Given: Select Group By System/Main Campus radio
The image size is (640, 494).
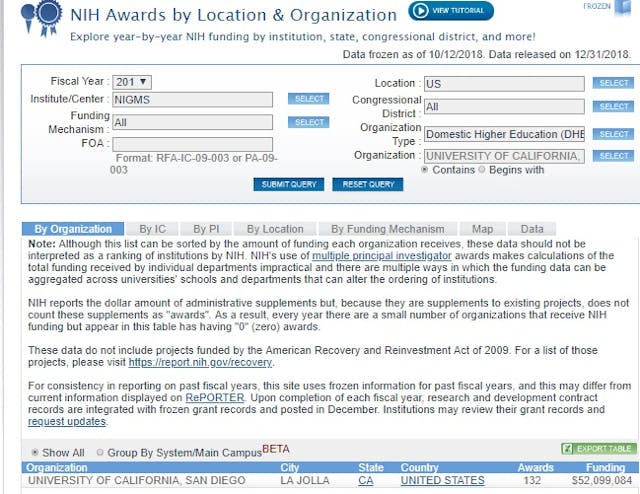Looking at the screenshot, I should 100,452.
